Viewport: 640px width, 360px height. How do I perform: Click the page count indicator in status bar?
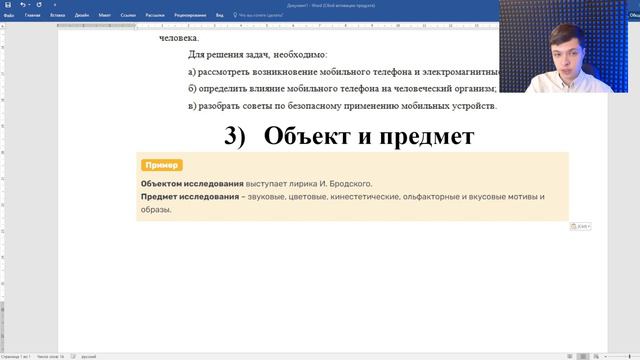[16, 356]
